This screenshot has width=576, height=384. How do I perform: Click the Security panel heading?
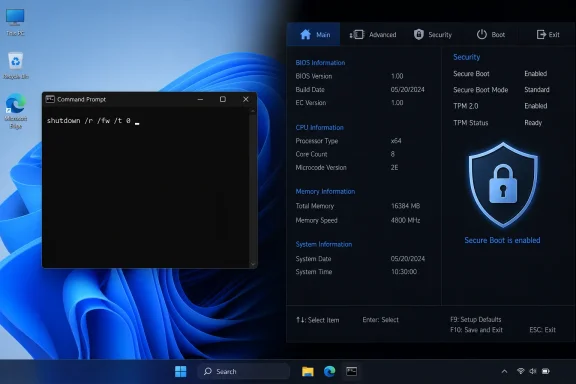pos(467,57)
